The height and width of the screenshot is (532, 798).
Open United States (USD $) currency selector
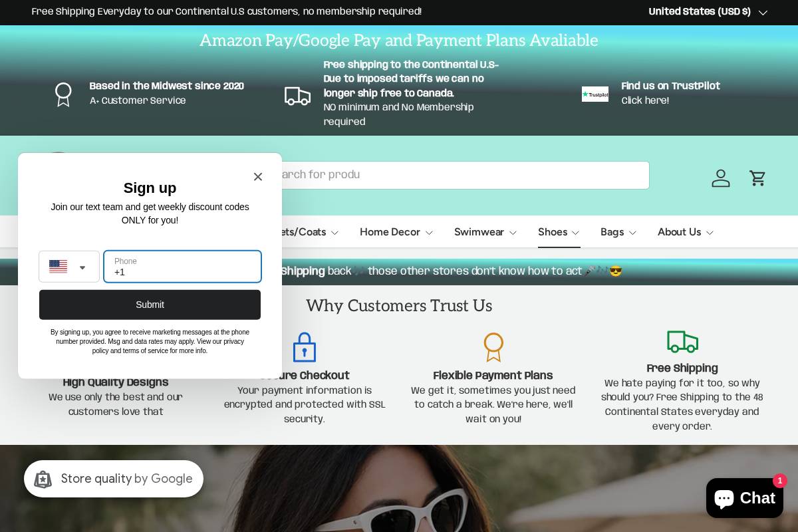tap(708, 12)
